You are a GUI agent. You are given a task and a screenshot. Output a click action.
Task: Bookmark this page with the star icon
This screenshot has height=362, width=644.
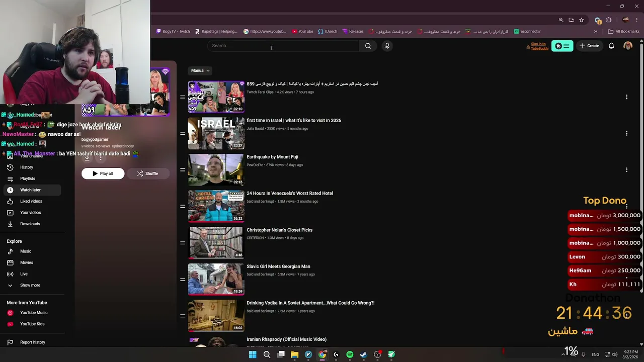(581, 20)
